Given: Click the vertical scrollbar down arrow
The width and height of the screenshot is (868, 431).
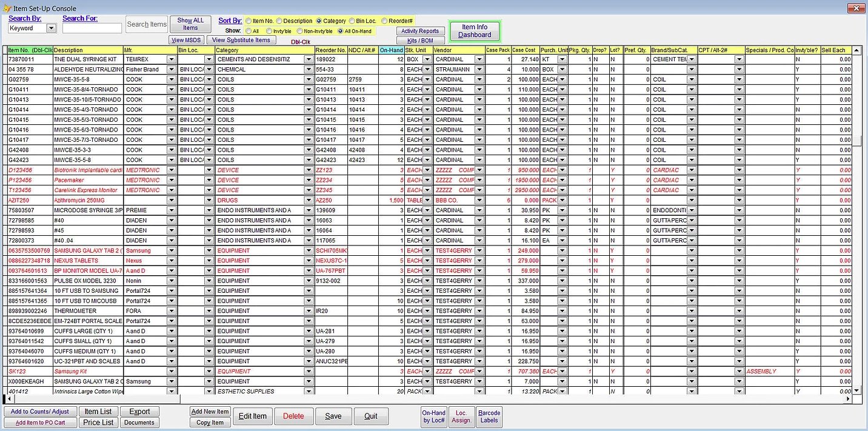Looking at the screenshot, I should (x=856, y=390).
